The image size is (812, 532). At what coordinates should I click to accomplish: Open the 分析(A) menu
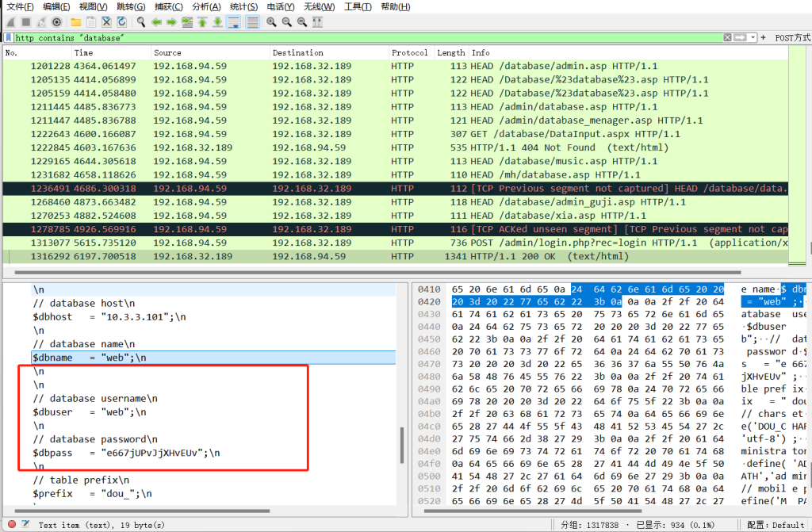coord(206,6)
